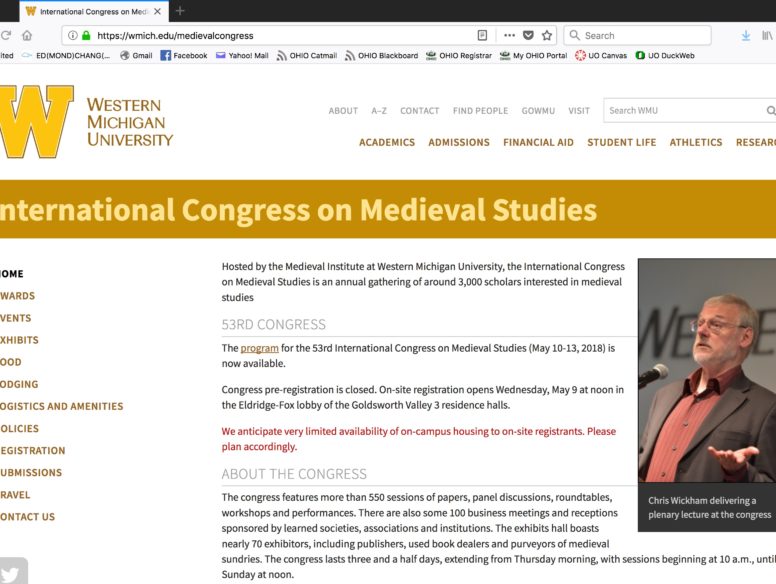Open FOOD in the sidebar

click(10, 362)
